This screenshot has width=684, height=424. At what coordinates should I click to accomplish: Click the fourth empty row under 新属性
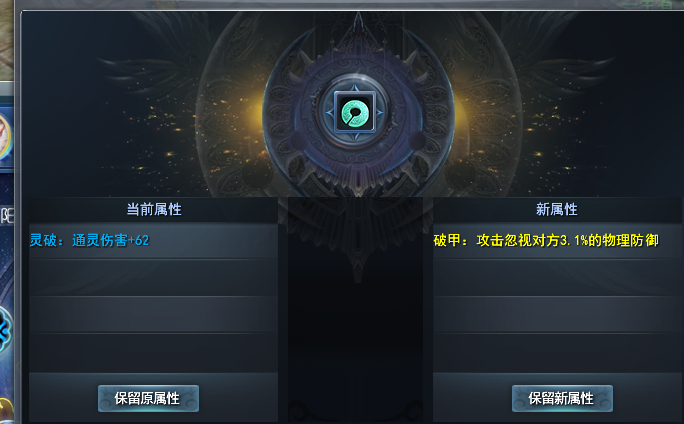[x=557, y=353]
